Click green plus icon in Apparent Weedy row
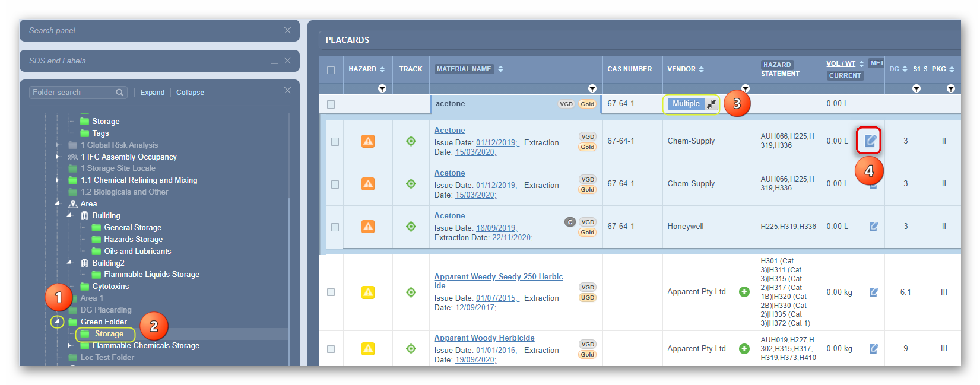 744,292
